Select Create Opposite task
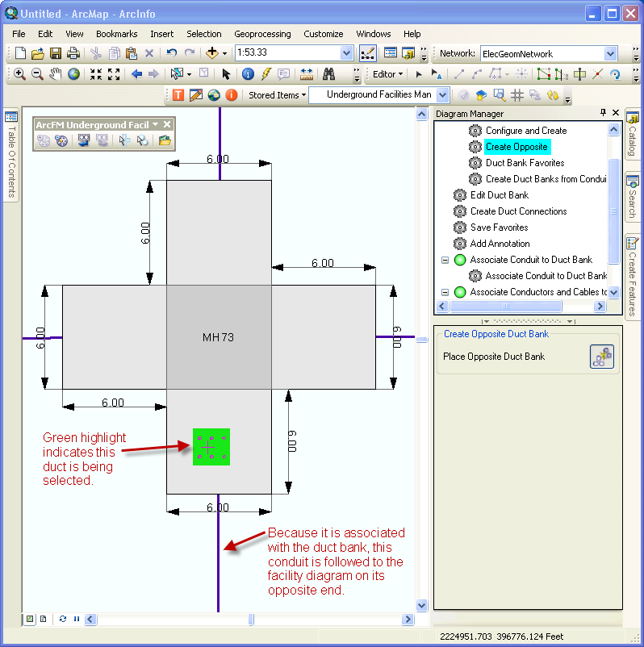This screenshot has height=647, width=644. coord(516,147)
